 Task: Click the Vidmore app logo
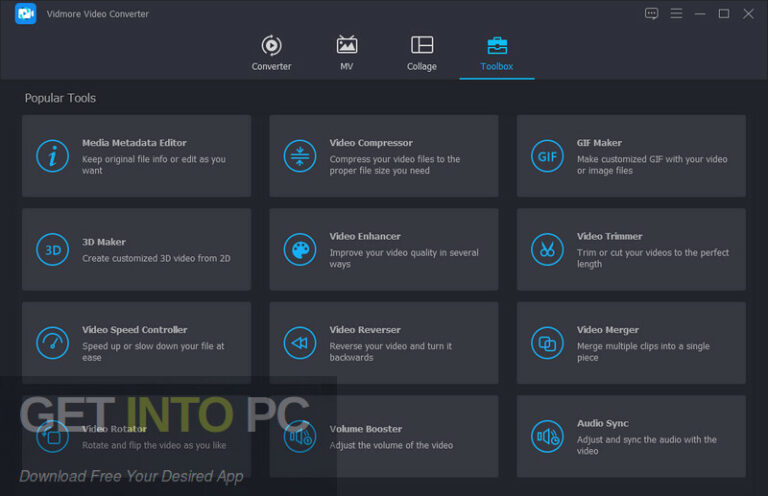[x=25, y=14]
